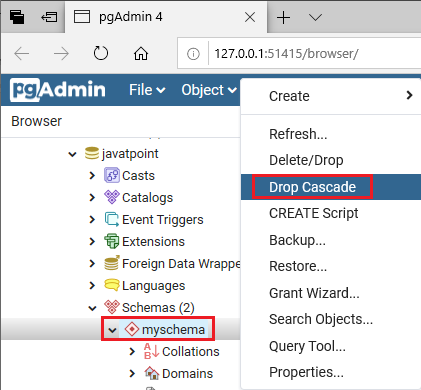Expand the Catalogs tree node
421x390 pixels.
(92, 197)
